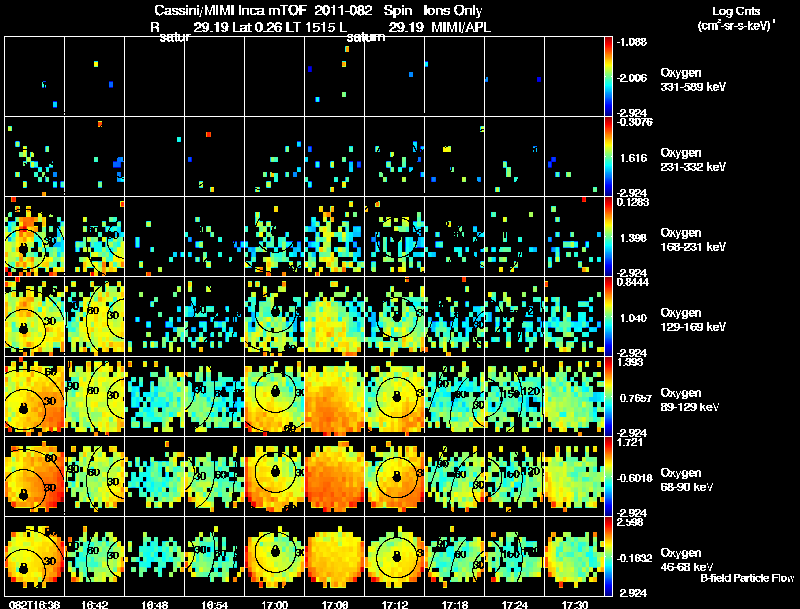Viewport: 800px width, 609px height.
Task: Select the 17:24 panel in the 89-129 keV row
Action: (514, 396)
